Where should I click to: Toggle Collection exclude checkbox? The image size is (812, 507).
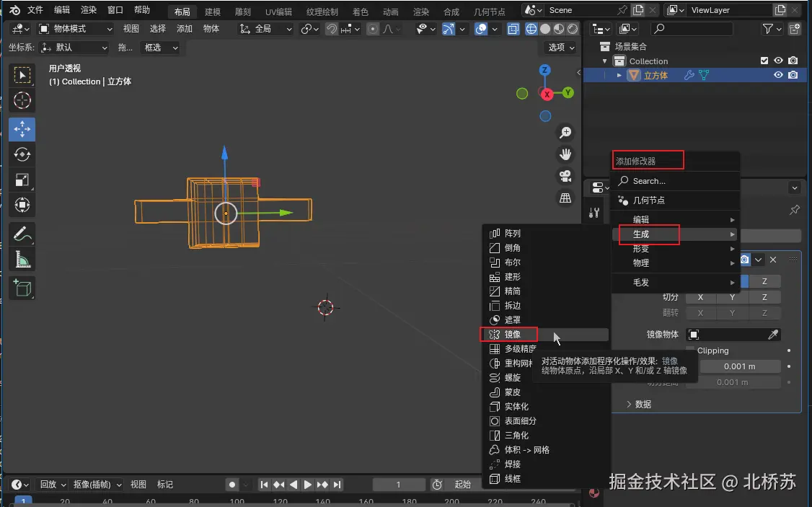tap(764, 61)
